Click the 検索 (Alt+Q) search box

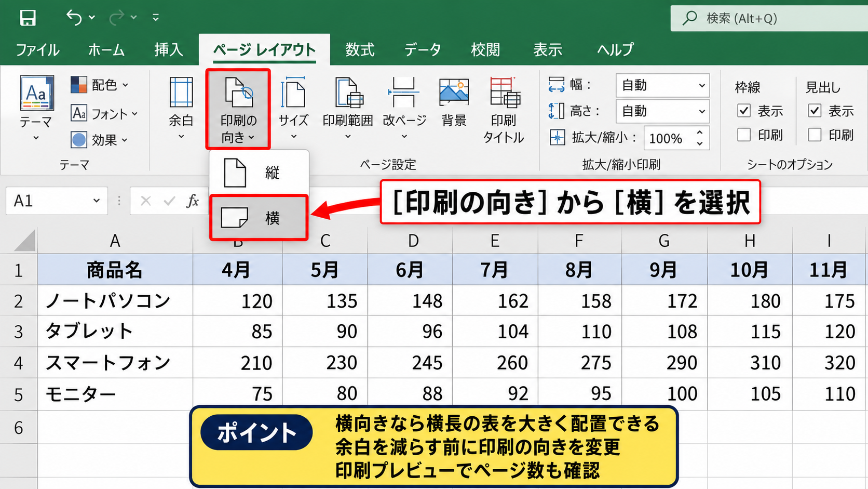click(x=769, y=19)
